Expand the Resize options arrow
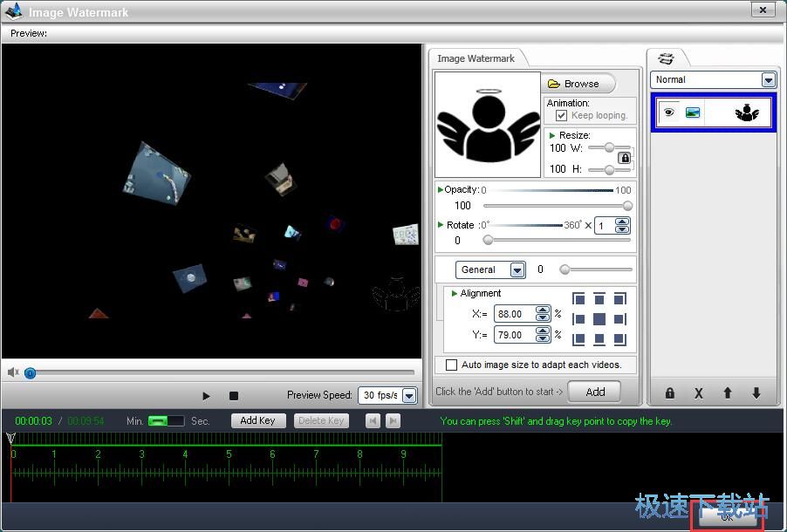 [552, 135]
